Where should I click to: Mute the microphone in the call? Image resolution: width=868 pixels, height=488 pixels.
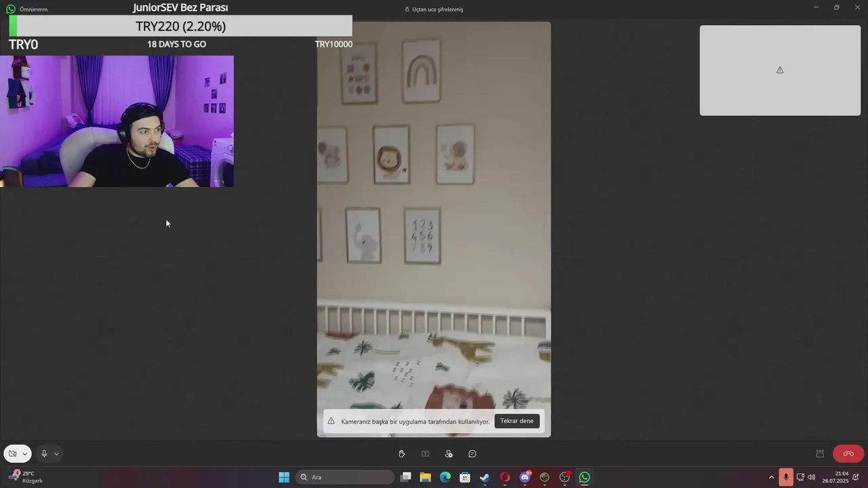point(44,454)
